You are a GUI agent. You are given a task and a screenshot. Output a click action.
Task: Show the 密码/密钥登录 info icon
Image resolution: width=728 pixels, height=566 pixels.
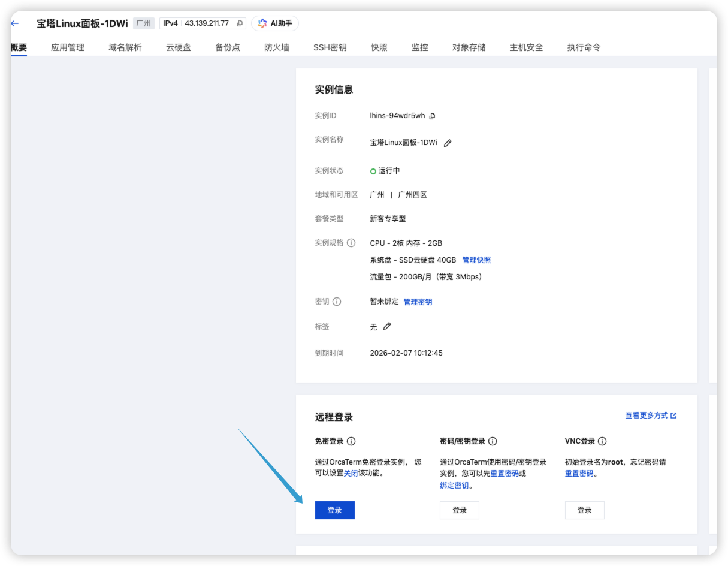(493, 441)
